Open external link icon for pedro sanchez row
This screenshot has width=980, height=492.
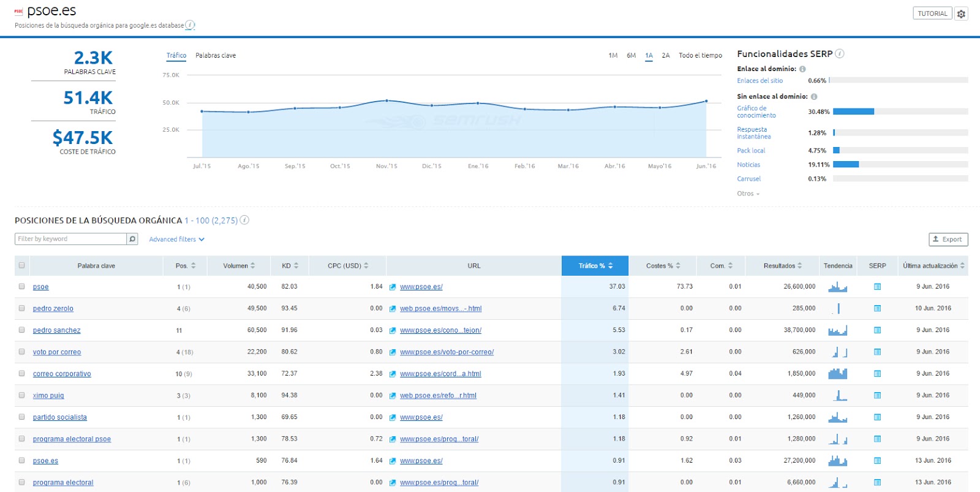coord(393,330)
